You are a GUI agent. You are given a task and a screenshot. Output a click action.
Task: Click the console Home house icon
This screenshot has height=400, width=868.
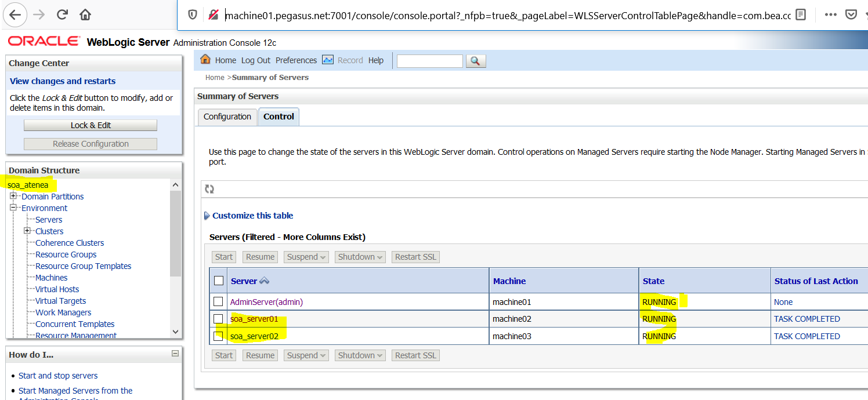click(205, 59)
